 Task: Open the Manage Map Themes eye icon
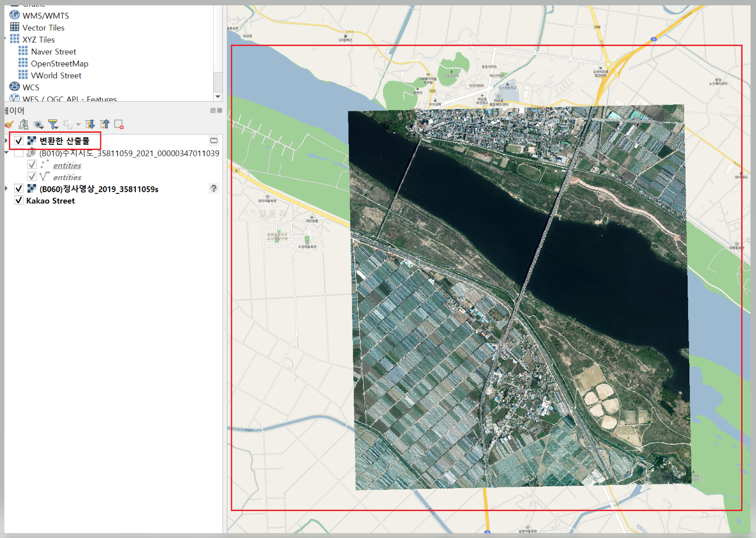[x=38, y=124]
